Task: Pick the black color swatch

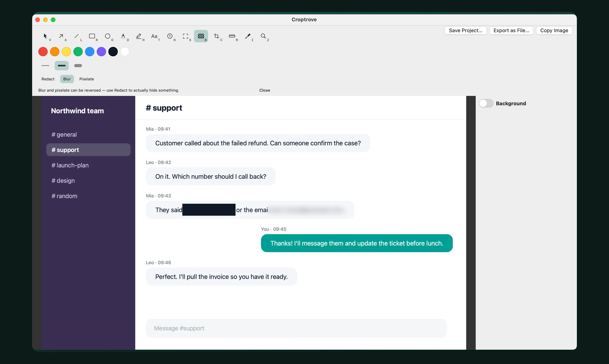Action: click(113, 52)
